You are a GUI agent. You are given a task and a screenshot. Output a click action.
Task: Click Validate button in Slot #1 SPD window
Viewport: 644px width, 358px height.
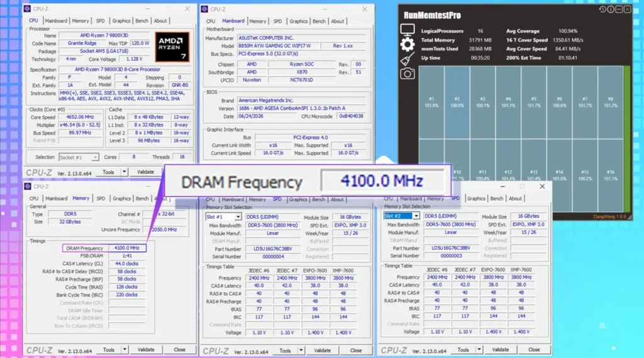pos(322,350)
